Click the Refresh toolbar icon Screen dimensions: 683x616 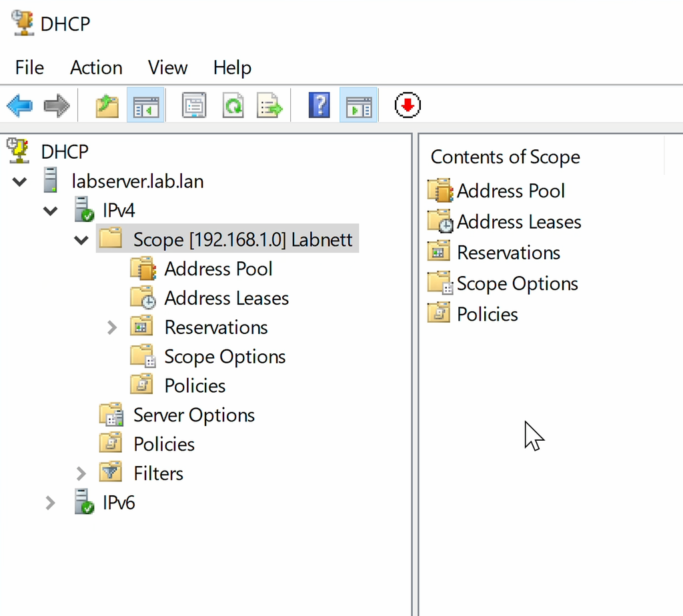(x=233, y=105)
